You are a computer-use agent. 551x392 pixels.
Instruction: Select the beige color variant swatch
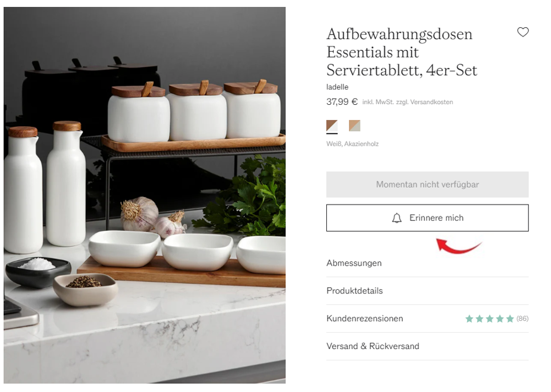tap(354, 126)
